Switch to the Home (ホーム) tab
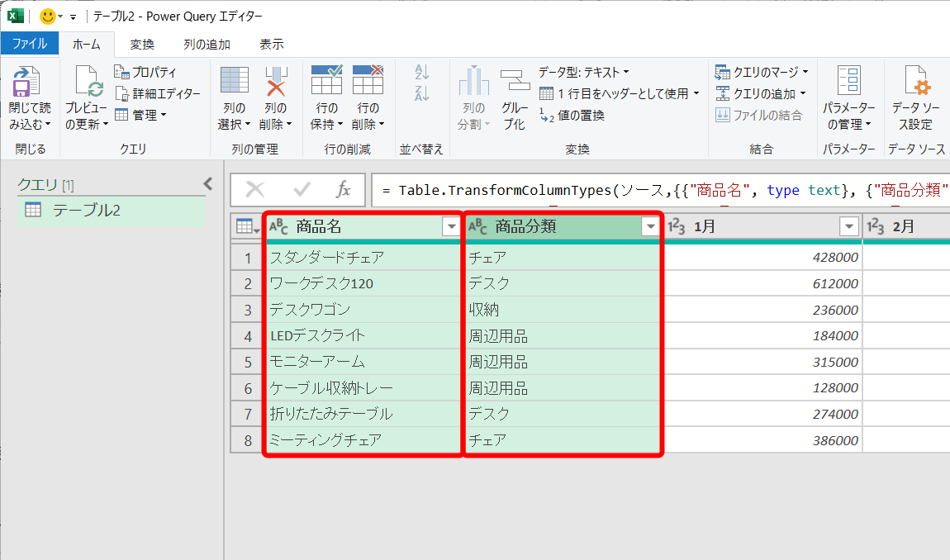This screenshot has width=950, height=560. click(x=87, y=45)
